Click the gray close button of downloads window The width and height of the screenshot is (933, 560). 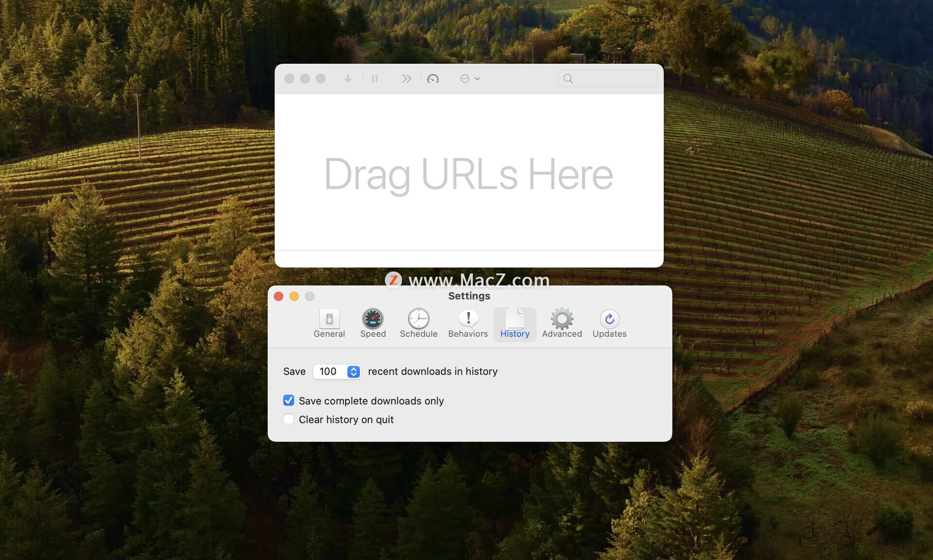click(289, 79)
